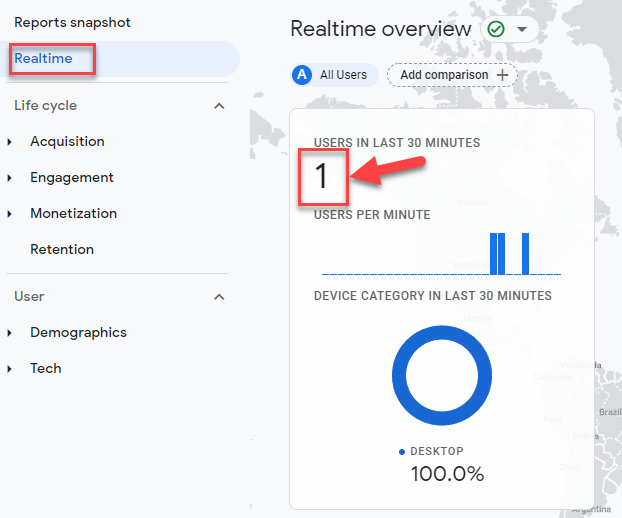Click the All Users segment chip
The image size is (622, 518).
pyautogui.click(x=335, y=75)
